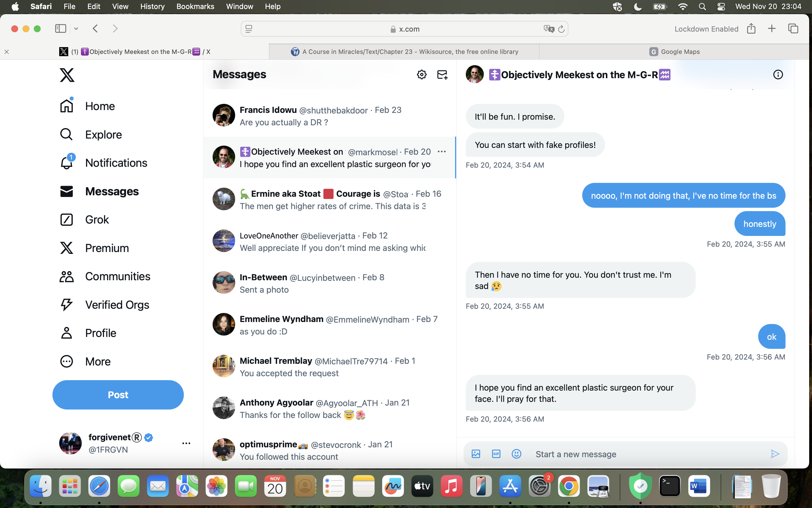Open Google Chrome from the Dock

click(569, 486)
